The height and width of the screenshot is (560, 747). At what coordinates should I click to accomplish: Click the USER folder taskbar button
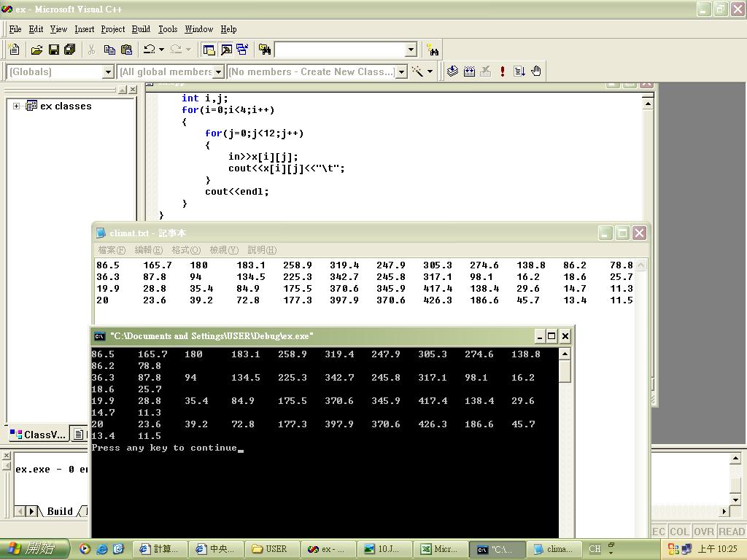(x=270, y=549)
